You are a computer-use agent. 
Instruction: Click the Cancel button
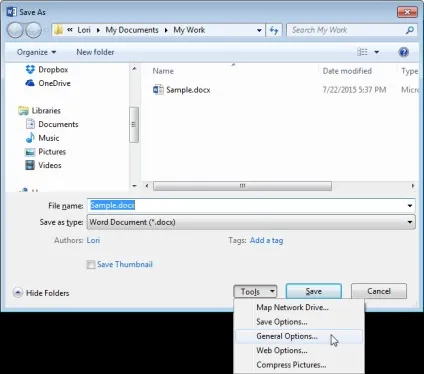[x=379, y=291]
